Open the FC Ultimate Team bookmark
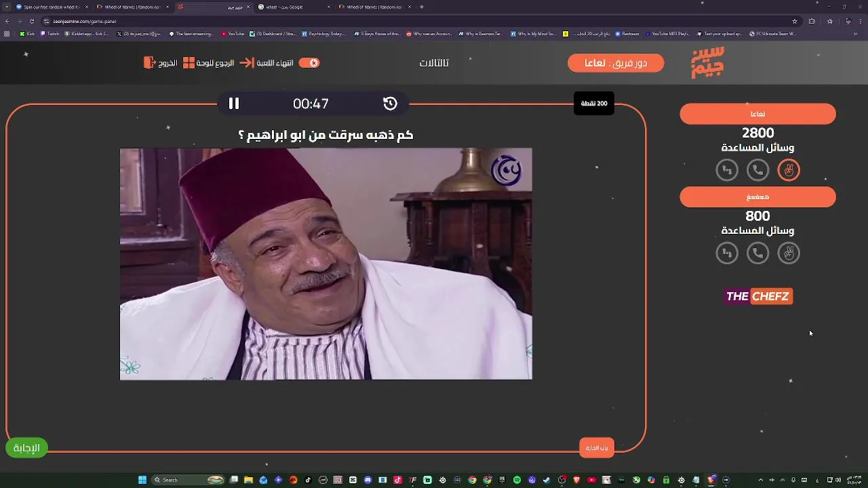This screenshot has height=488, width=868. click(x=772, y=34)
